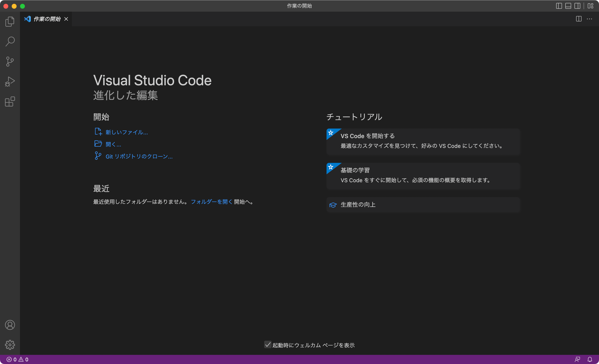The height and width of the screenshot is (364, 599).
Task: Open the Manage gear icon
Action: [x=10, y=345]
